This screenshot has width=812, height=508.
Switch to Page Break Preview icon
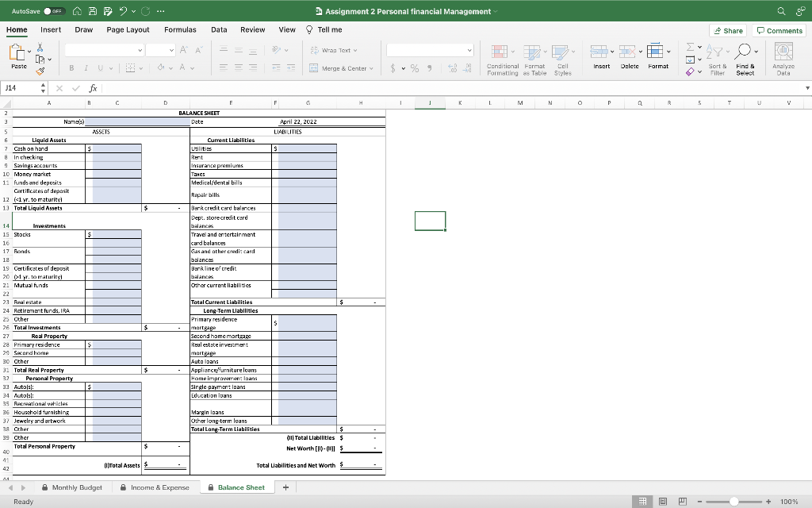[683, 502]
